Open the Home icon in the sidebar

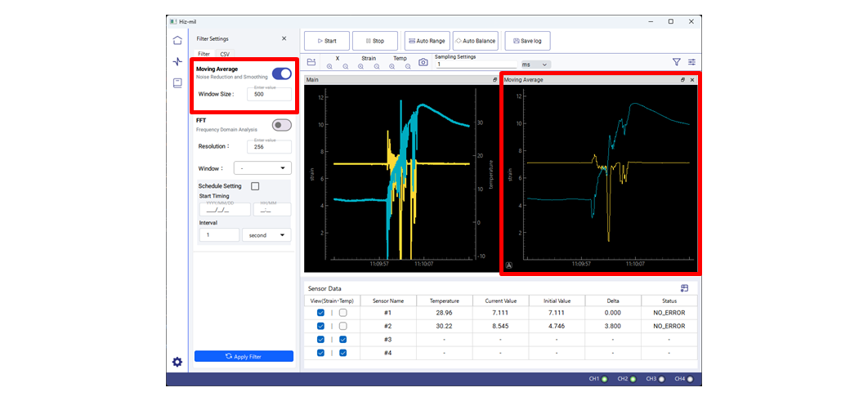pos(177,40)
